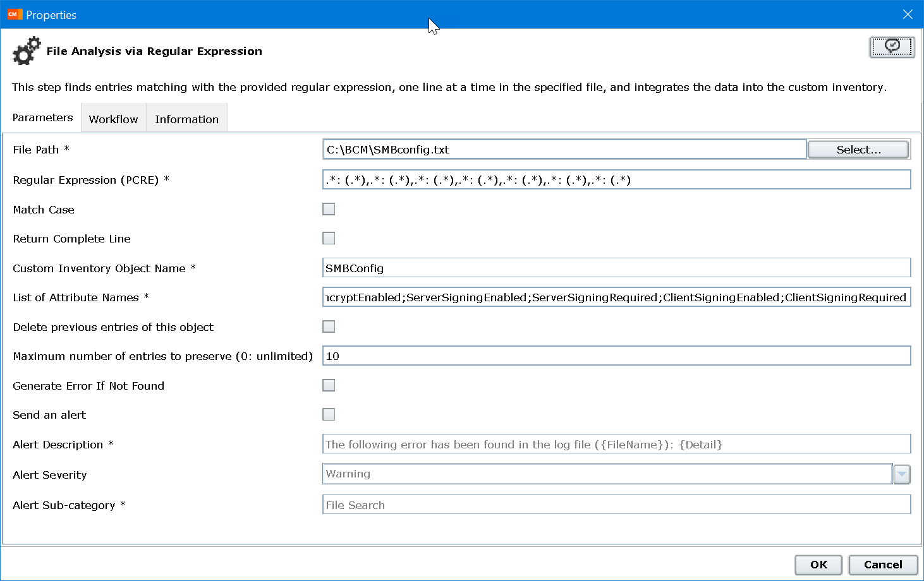Click the gears step icon in header
Image resolution: width=924 pixels, height=581 pixels.
[27, 51]
